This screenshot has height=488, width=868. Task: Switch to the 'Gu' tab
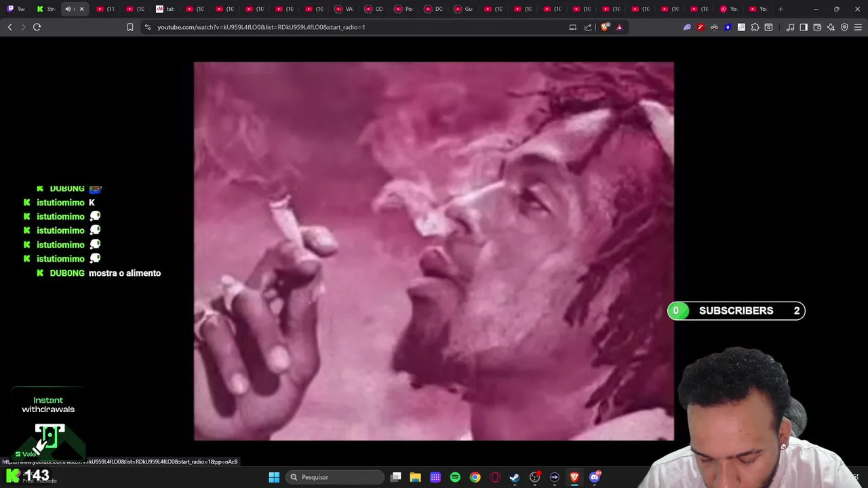pyautogui.click(x=464, y=9)
